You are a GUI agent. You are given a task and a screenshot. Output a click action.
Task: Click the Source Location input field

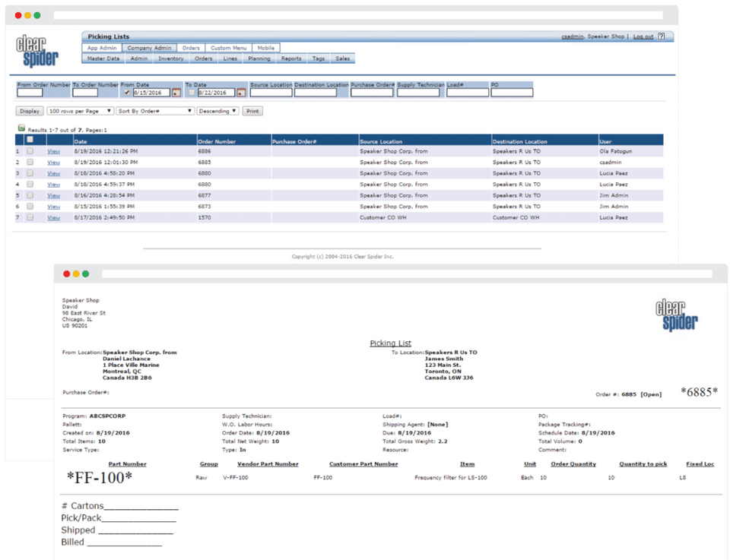(270, 93)
